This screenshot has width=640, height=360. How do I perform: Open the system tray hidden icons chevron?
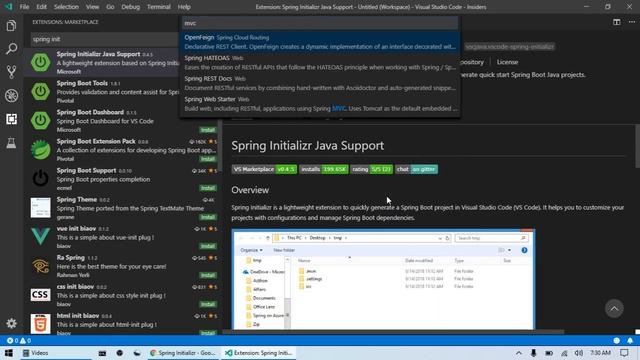[518, 353]
